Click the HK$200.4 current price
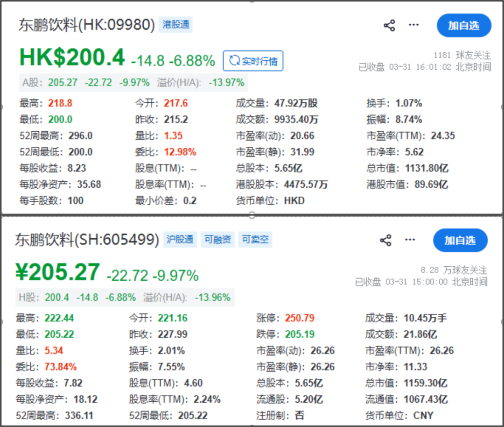Viewport: 504px width, 427px height. coord(72,58)
